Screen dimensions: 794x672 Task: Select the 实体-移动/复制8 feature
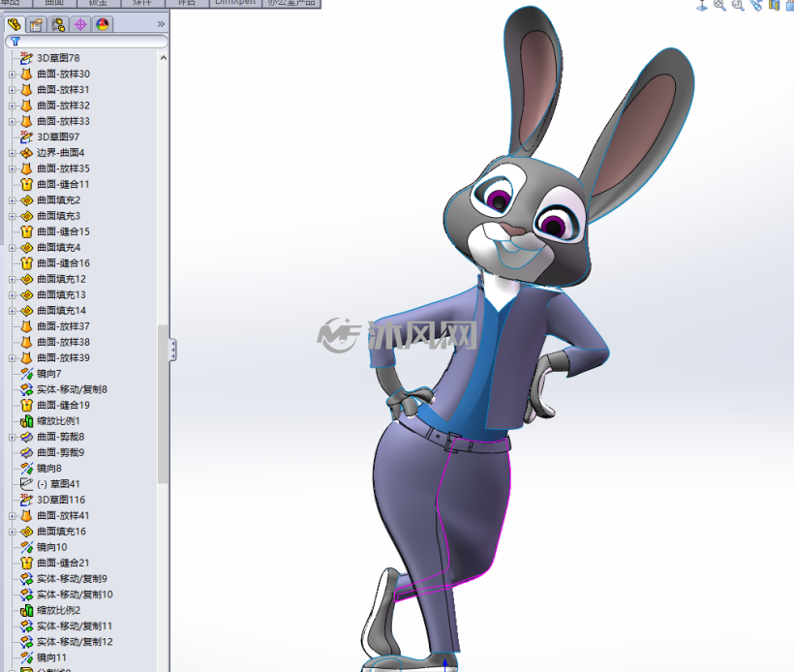coord(72,389)
